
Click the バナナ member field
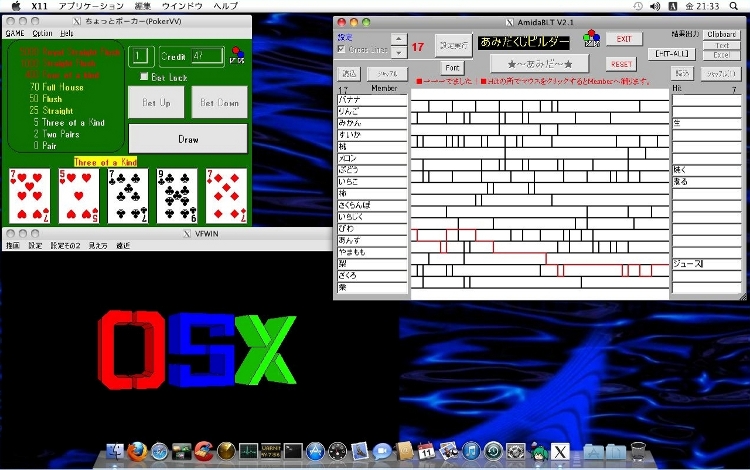(372, 100)
